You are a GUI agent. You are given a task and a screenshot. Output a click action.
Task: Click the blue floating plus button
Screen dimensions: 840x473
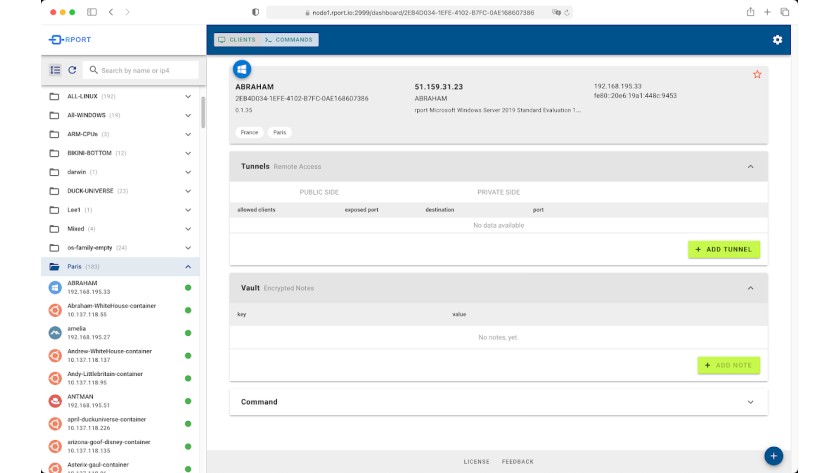(x=774, y=456)
